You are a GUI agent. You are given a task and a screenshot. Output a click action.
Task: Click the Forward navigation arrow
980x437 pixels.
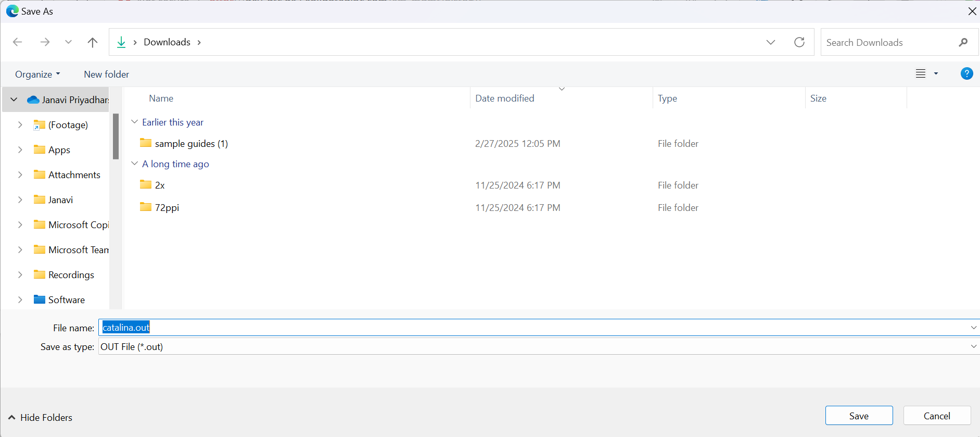[x=45, y=42]
